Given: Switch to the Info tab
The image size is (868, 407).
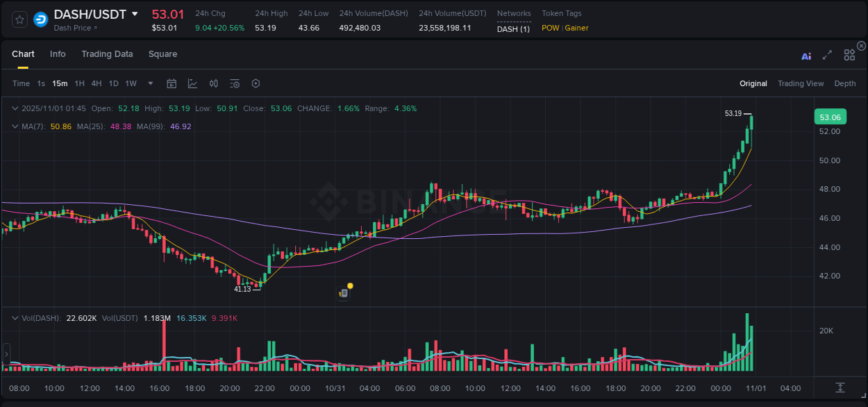Looking at the screenshot, I should [x=58, y=53].
